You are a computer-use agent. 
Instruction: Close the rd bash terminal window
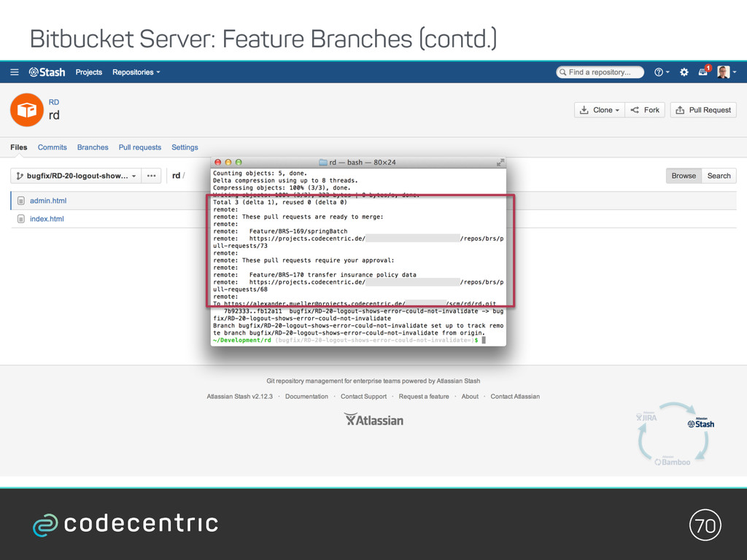[217, 162]
